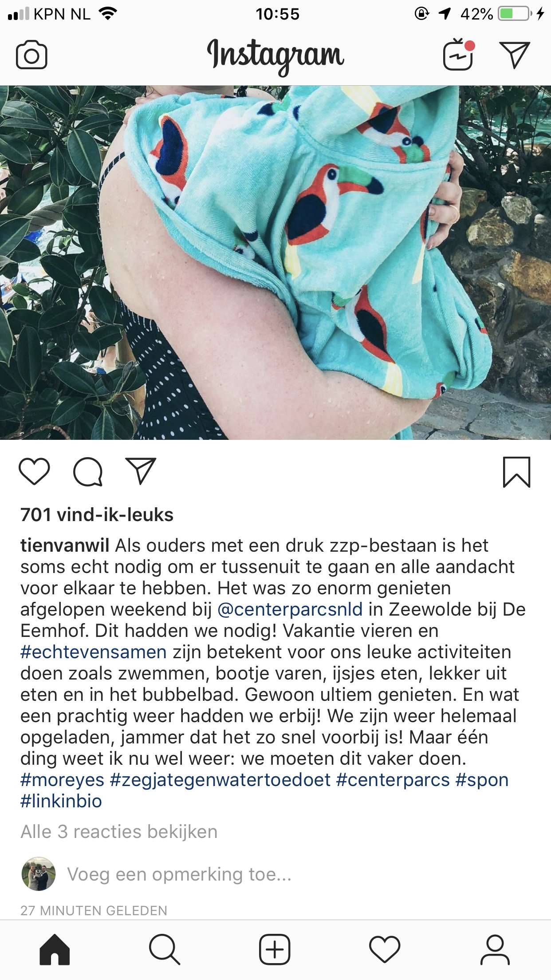
Task: Save the post with bookmark icon
Action: click(516, 472)
